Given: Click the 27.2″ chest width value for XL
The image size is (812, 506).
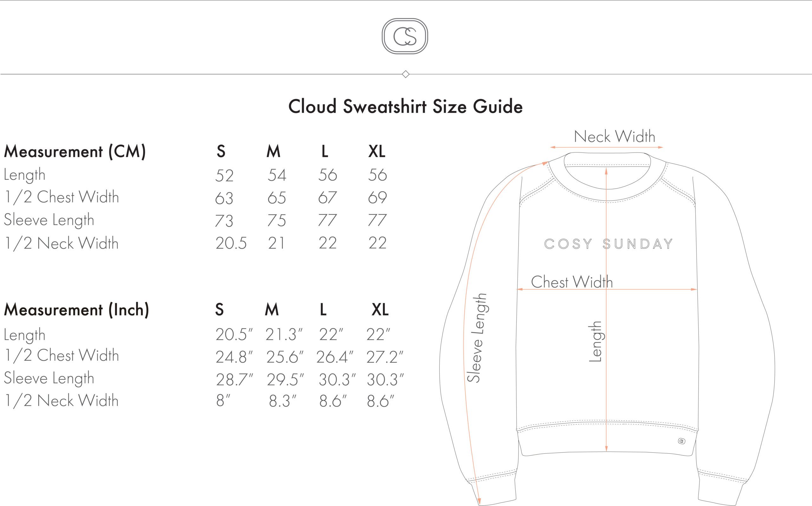Looking at the screenshot, I should tap(384, 357).
